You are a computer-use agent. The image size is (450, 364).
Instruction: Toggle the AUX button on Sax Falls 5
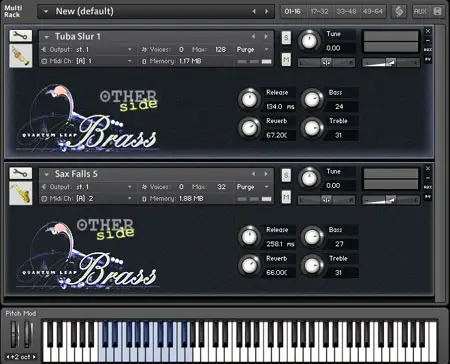(428, 187)
